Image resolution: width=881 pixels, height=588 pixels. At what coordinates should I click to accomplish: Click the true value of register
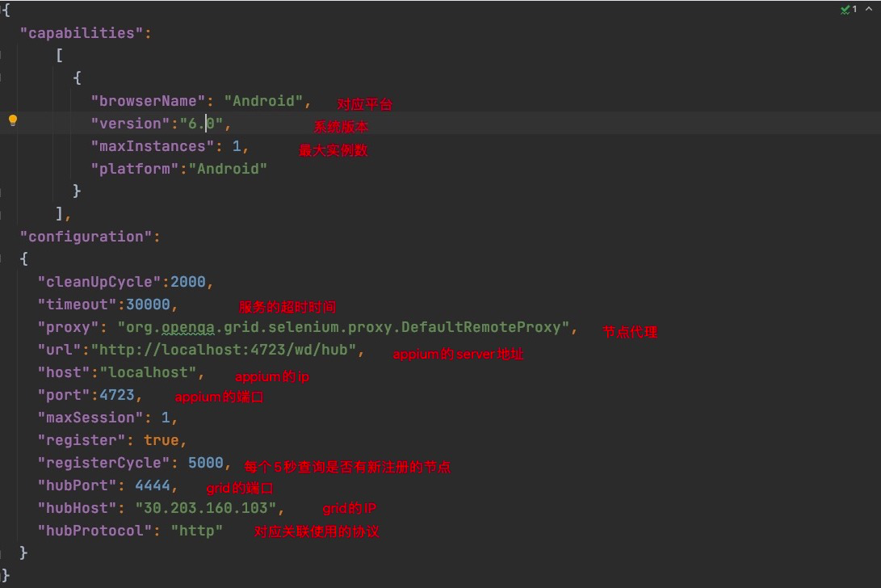pyautogui.click(x=162, y=440)
